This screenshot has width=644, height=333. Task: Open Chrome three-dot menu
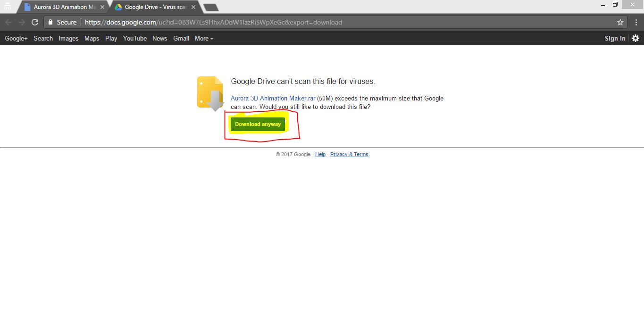(x=636, y=22)
